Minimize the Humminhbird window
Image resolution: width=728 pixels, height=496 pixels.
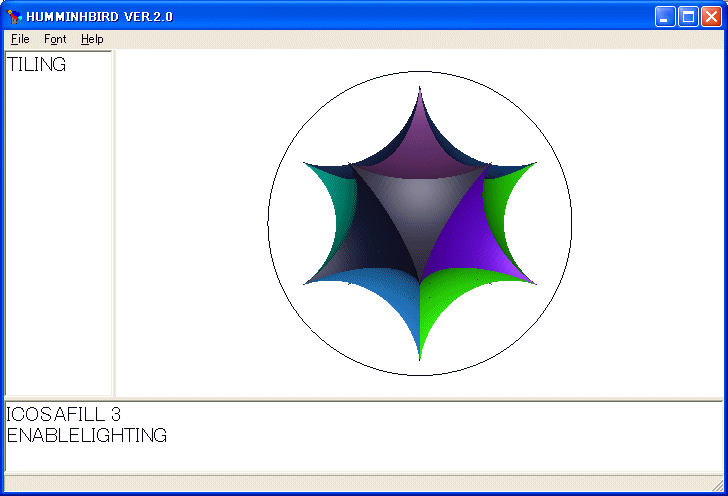pos(665,17)
